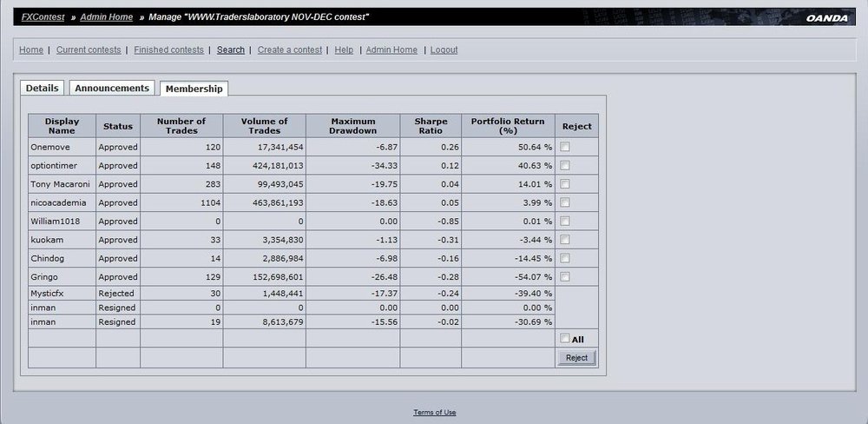Click the Sharpe Ratio header
This screenshot has width=868, height=424.
click(431, 126)
